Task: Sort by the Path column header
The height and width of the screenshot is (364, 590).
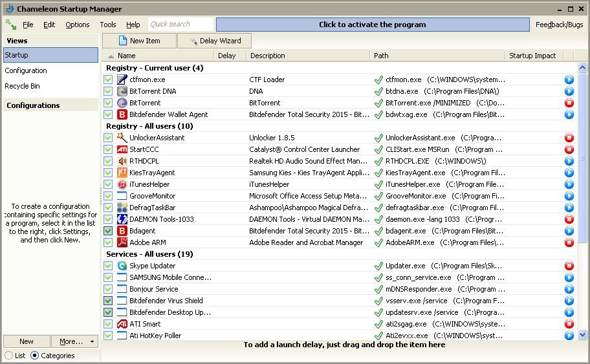Action: coord(437,56)
